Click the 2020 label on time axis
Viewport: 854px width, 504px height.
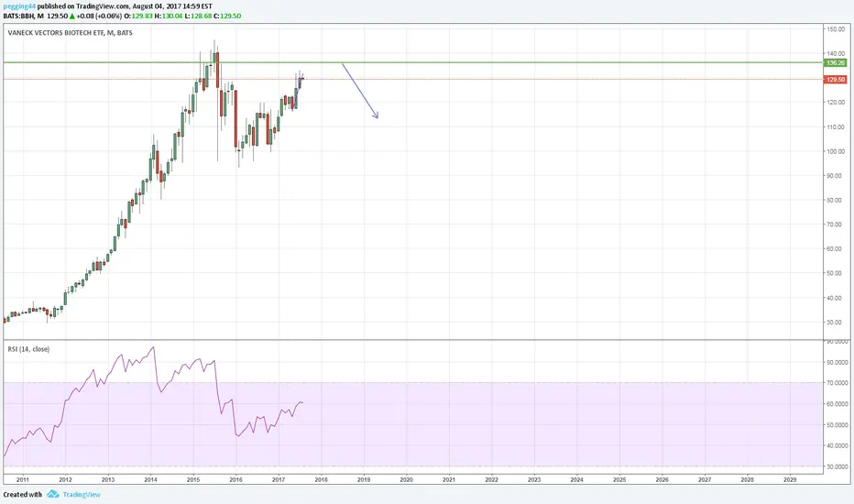(406, 480)
